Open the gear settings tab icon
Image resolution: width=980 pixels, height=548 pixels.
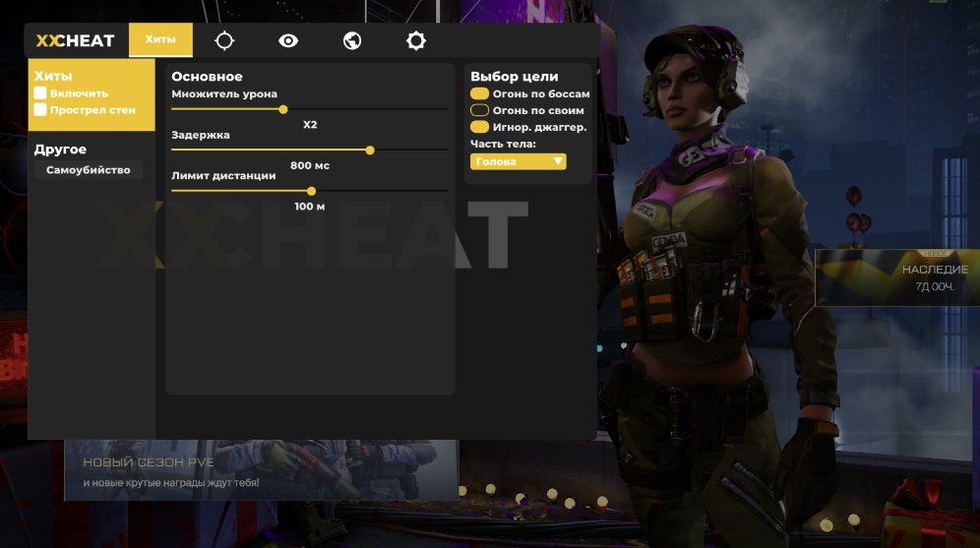(415, 40)
